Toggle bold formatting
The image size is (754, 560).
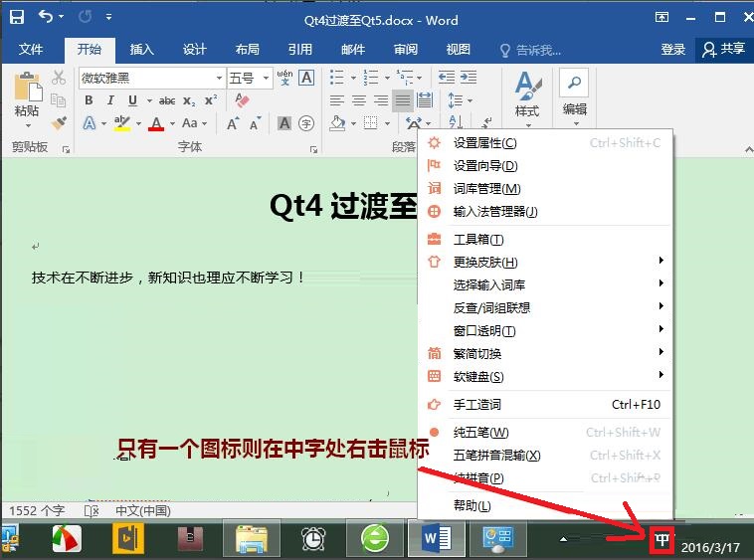[89, 100]
